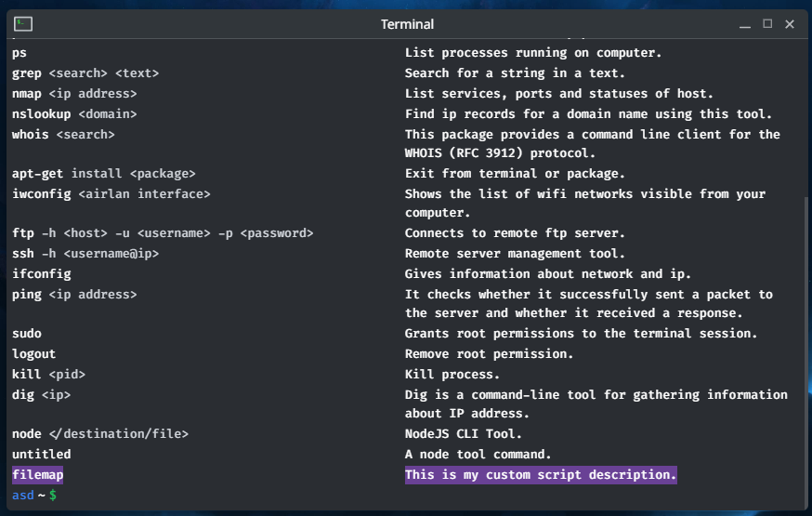This screenshot has height=516, width=812.
Task: Click the highlighted custom script description
Action: [x=541, y=475]
